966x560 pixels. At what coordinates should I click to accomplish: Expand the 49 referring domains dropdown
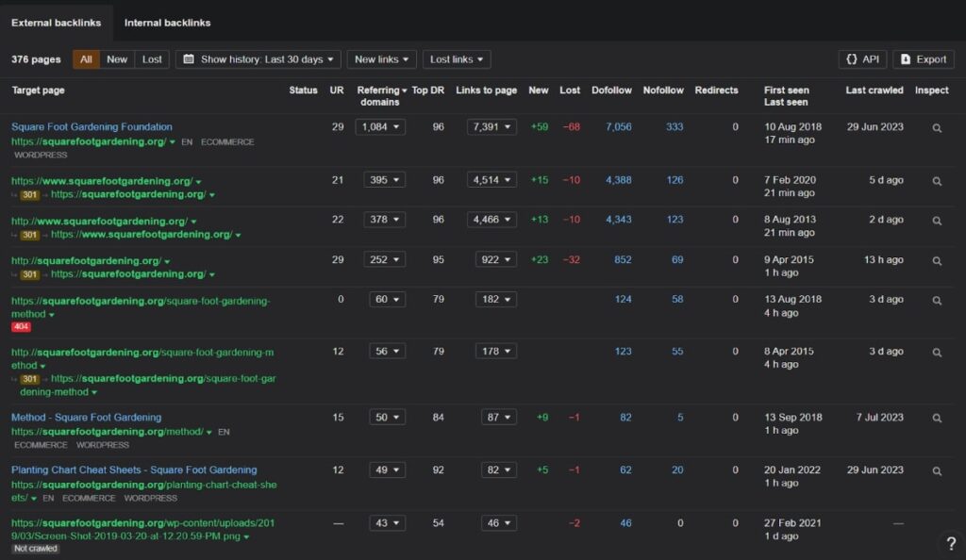pos(388,469)
